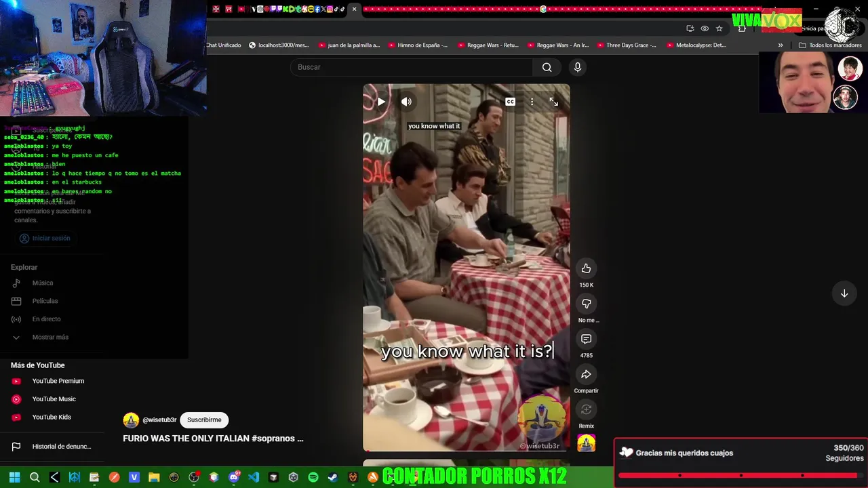
Task: Expand Mostrar más in Explorar
Action: coord(50,337)
